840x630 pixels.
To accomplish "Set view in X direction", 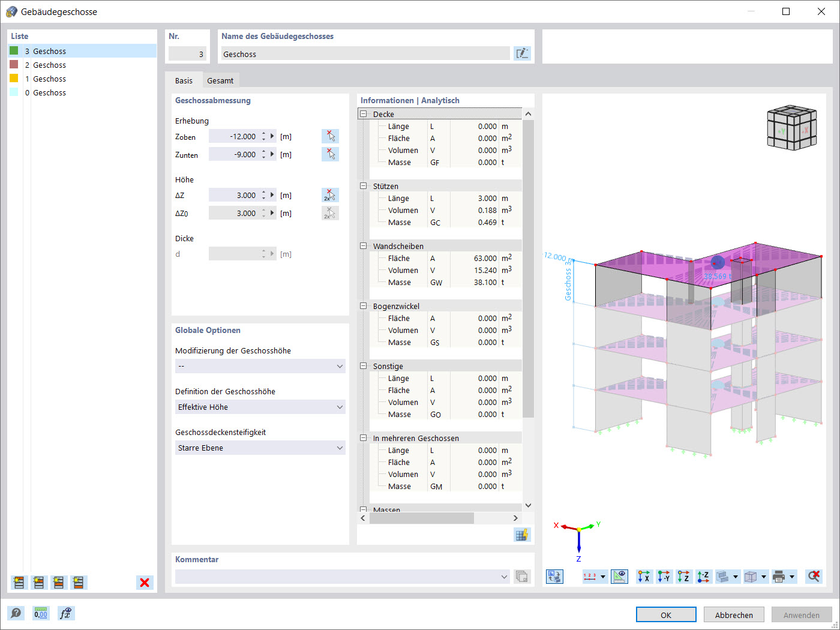I will coord(644,577).
